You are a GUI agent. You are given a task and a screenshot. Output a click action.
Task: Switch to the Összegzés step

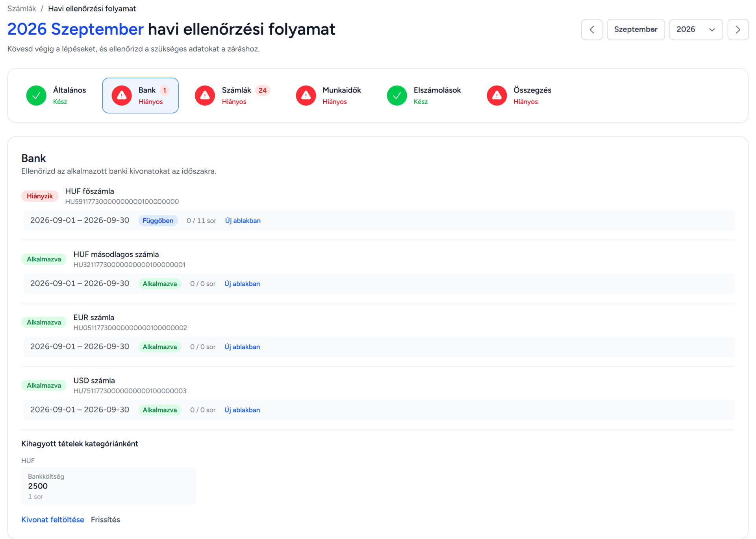pos(519,95)
